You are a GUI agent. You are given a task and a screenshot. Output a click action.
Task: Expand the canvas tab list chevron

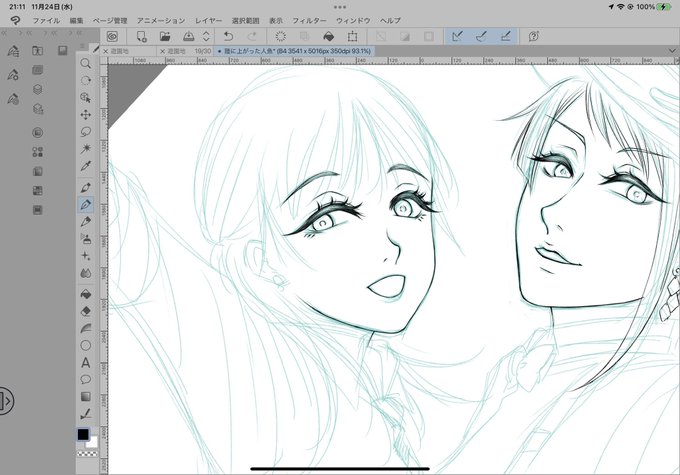coord(672,51)
